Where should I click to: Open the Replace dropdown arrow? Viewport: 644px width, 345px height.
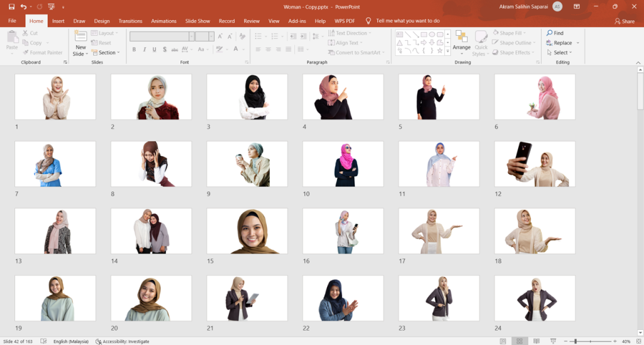click(x=577, y=43)
